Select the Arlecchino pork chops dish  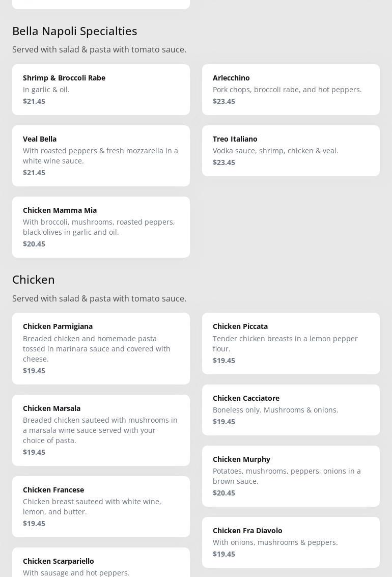click(x=291, y=89)
